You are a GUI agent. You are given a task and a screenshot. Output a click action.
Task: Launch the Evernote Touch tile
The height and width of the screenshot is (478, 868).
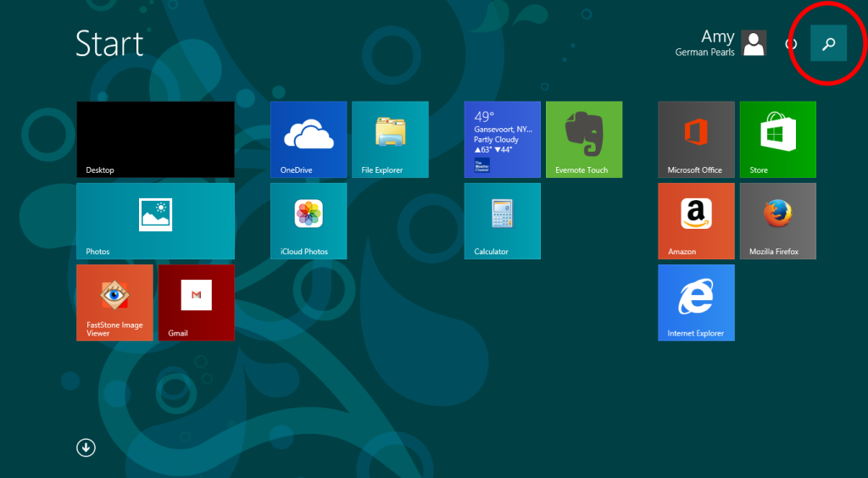pyautogui.click(x=584, y=139)
